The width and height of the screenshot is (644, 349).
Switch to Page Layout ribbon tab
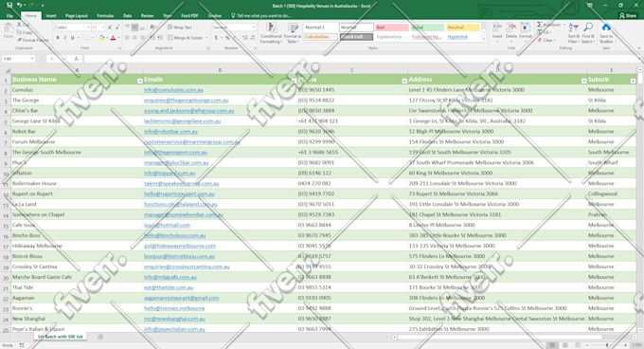(77, 15)
